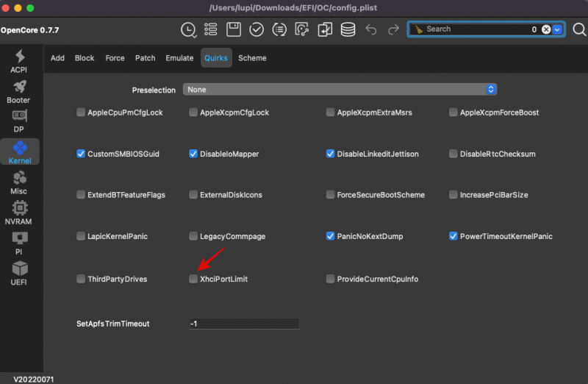Click the save floppy disk toolbar icon
The height and width of the screenshot is (384, 588).
[x=234, y=29]
